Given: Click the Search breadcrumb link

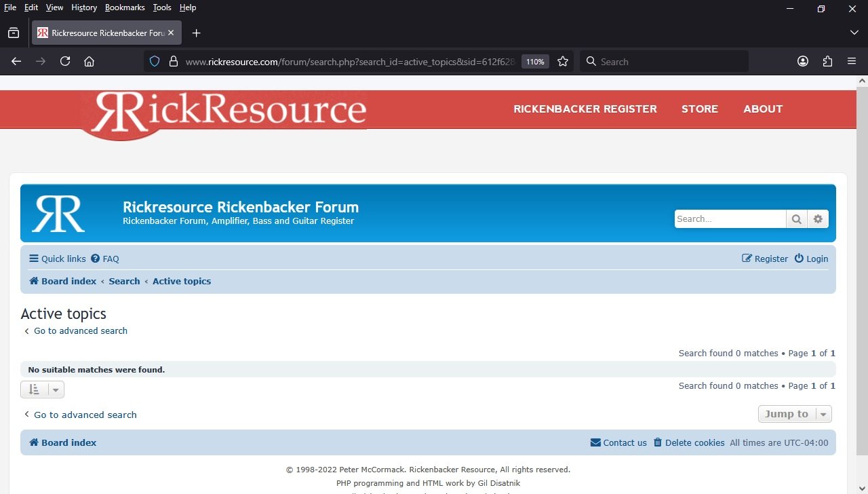Looking at the screenshot, I should point(124,281).
